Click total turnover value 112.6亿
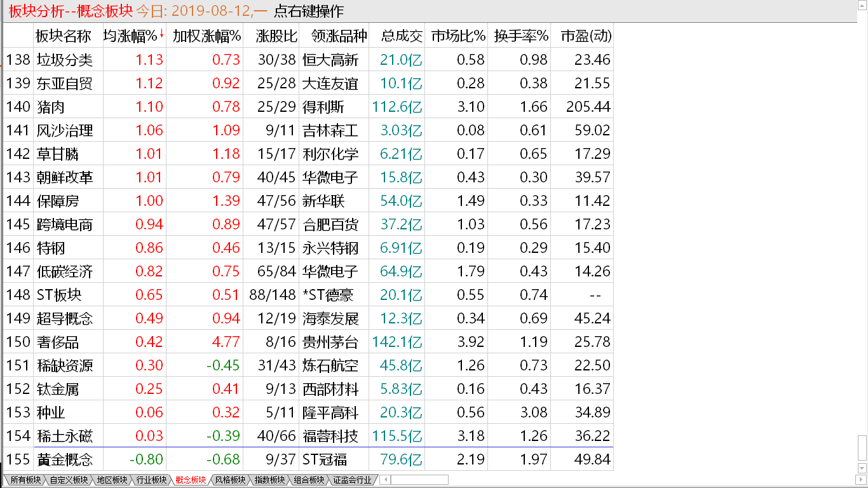 (x=397, y=107)
